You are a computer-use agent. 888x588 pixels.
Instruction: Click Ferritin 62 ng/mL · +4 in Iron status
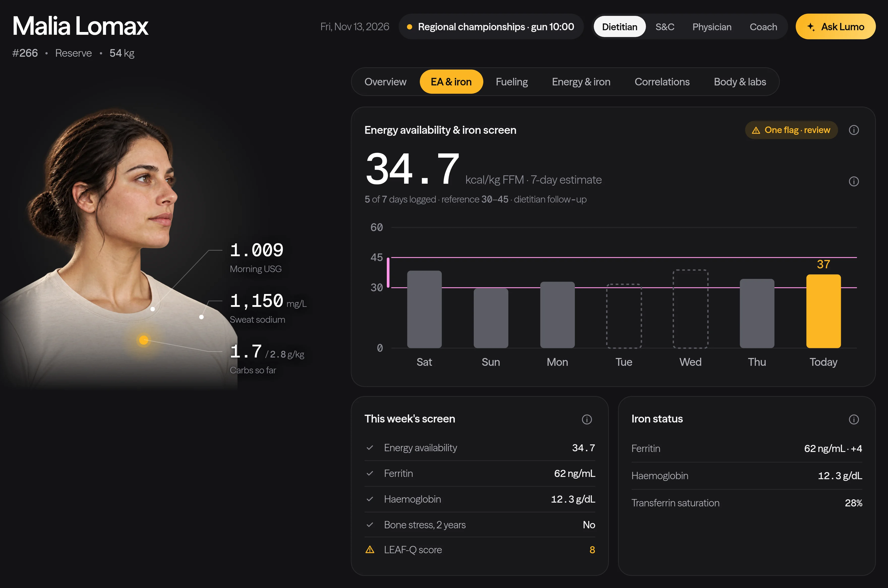coord(833,448)
